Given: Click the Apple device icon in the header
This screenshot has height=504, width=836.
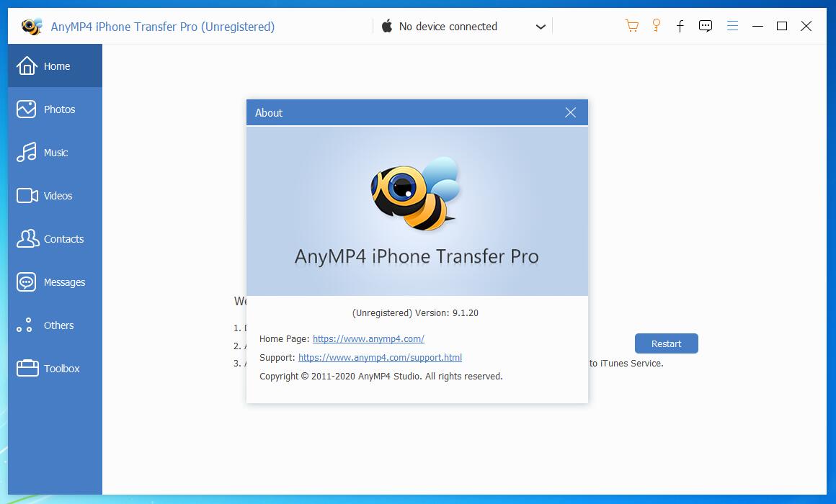Looking at the screenshot, I should coord(386,26).
